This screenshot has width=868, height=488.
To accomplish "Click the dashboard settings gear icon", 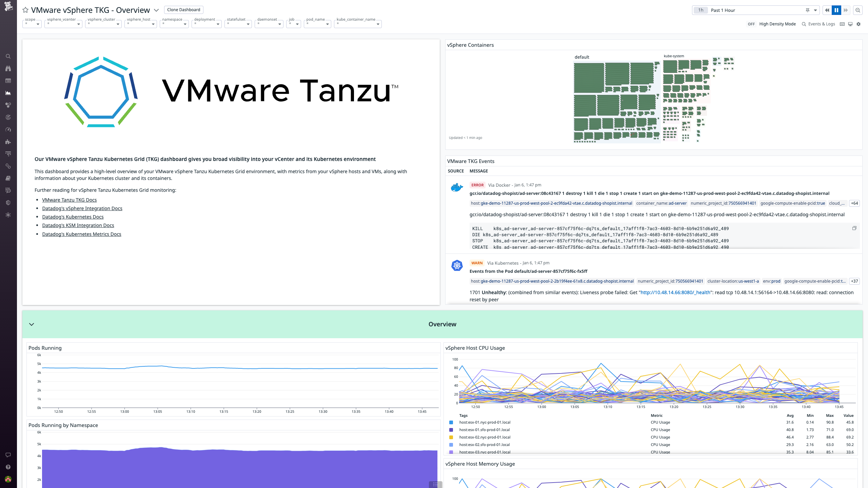I will (859, 24).
